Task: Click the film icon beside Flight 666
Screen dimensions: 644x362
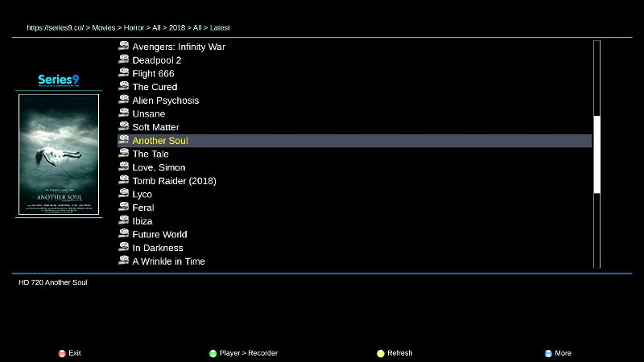Action: click(x=124, y=72)
